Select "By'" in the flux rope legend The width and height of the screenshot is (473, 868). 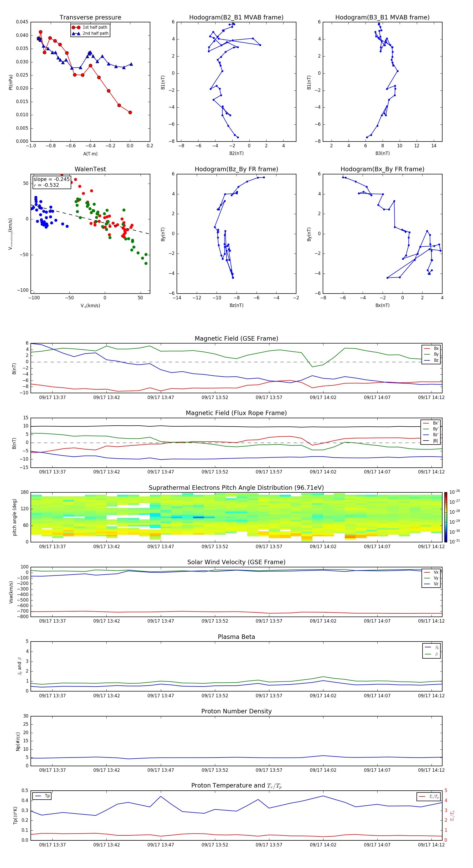click(x=431, y=429)
